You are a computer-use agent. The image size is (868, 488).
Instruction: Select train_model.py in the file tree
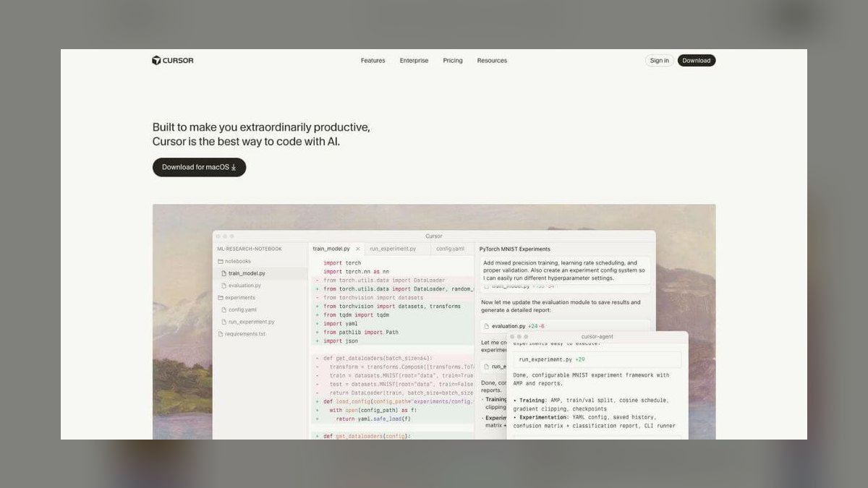pos(247,273)
